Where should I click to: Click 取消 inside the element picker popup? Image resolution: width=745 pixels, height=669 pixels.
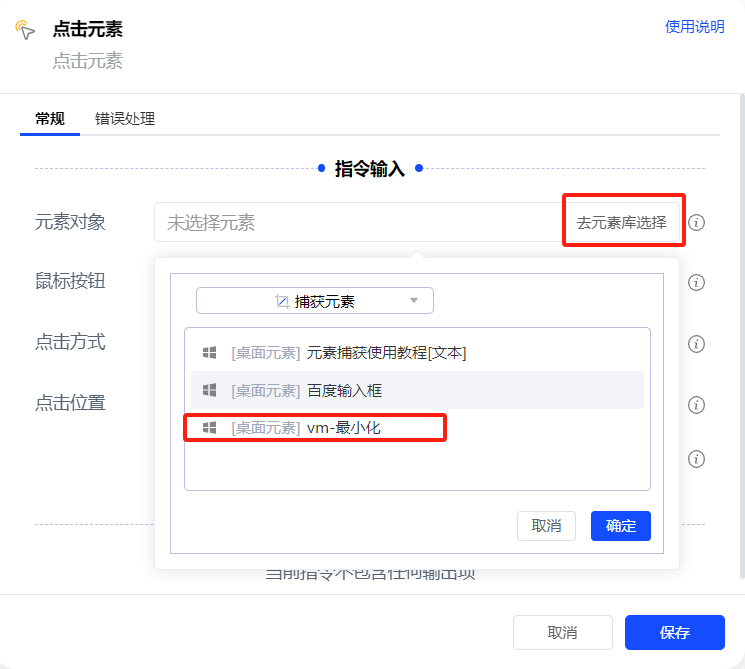click(546, 526)
